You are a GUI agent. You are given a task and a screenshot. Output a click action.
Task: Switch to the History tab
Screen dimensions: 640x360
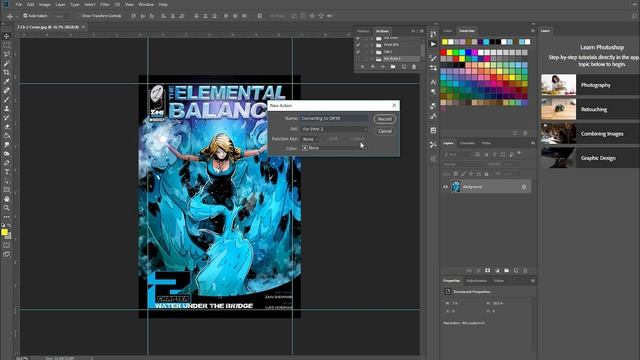pyautogui.click(x=363, y=31)
